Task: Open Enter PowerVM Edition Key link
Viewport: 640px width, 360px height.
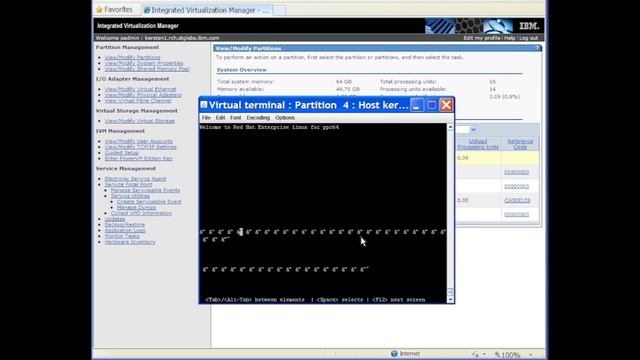Action: pyautogui.click(x=138, y=158)
